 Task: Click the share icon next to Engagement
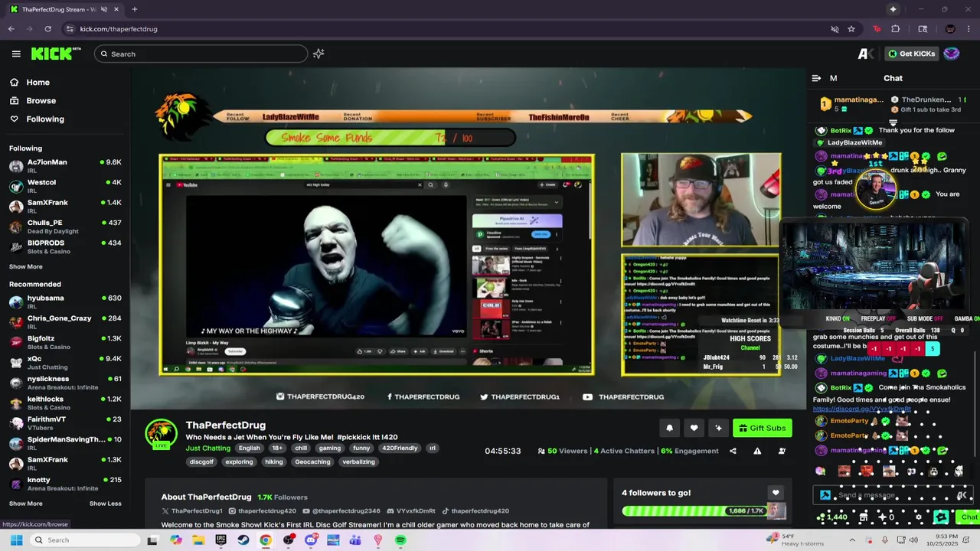(x=733, y=451)
